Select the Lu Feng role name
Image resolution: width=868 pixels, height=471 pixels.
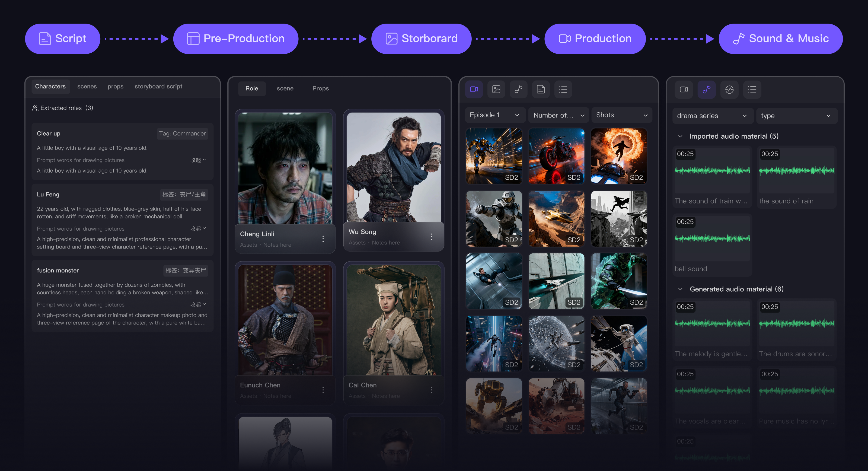pos(48,195)
